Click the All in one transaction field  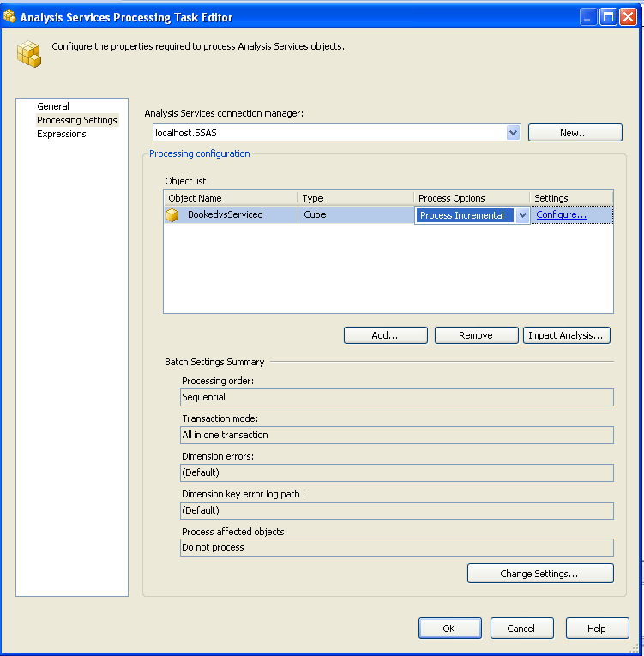click(397, 435)
